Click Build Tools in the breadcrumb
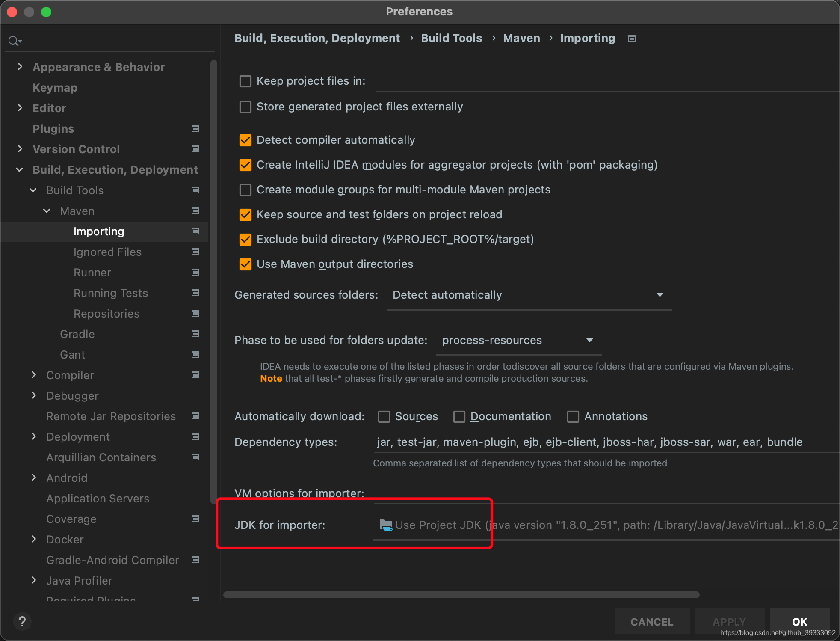The image size is (840, 641). pyautogui.click(x=451, y=38)
